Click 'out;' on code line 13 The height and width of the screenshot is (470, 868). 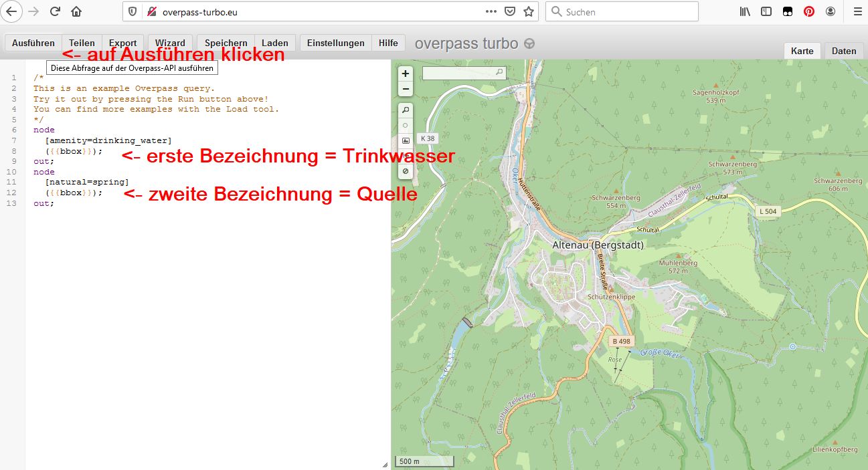(44, 203)
